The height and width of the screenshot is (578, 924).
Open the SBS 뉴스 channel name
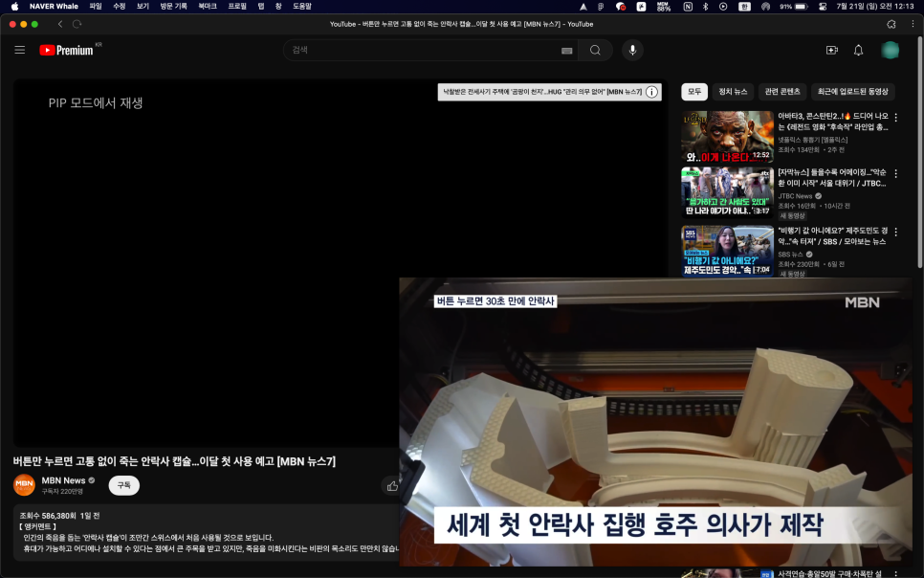(x=791, y=255)
